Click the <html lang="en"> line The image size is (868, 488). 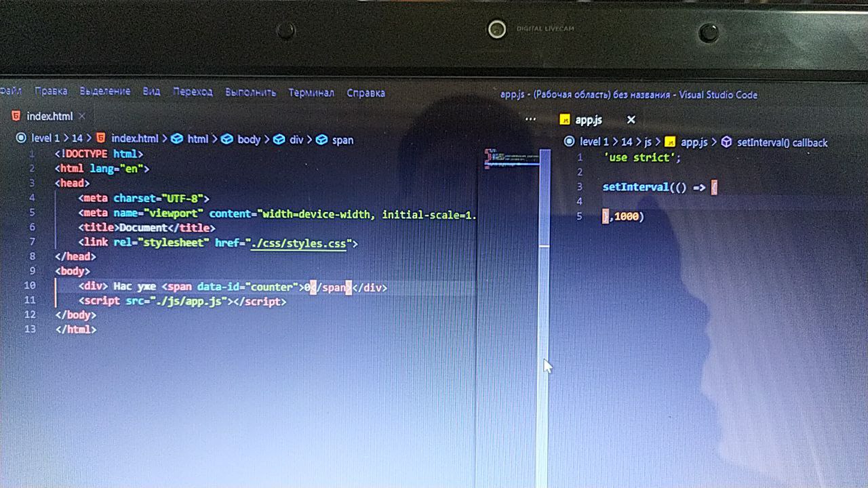click(x=102, y=169)
